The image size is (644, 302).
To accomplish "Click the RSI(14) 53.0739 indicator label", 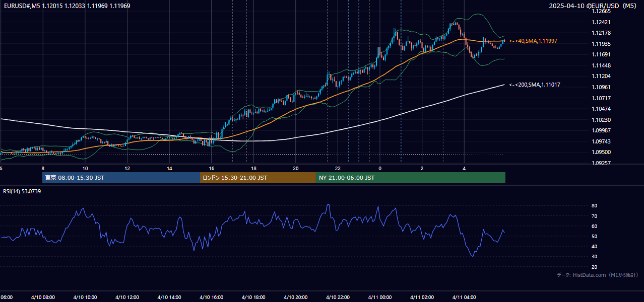I will 22,191.
